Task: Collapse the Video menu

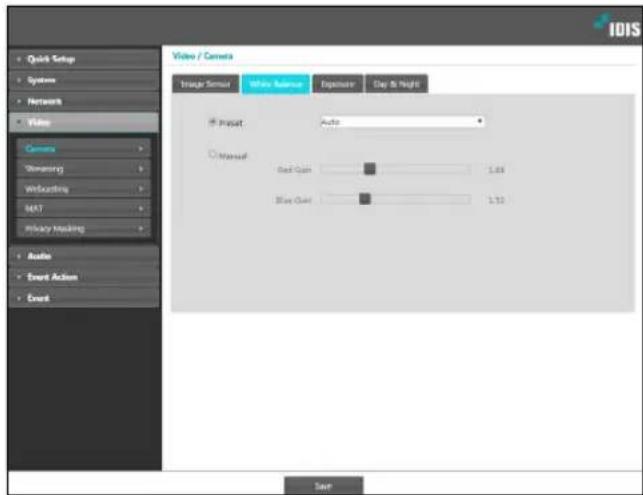Action: [84, 123]
